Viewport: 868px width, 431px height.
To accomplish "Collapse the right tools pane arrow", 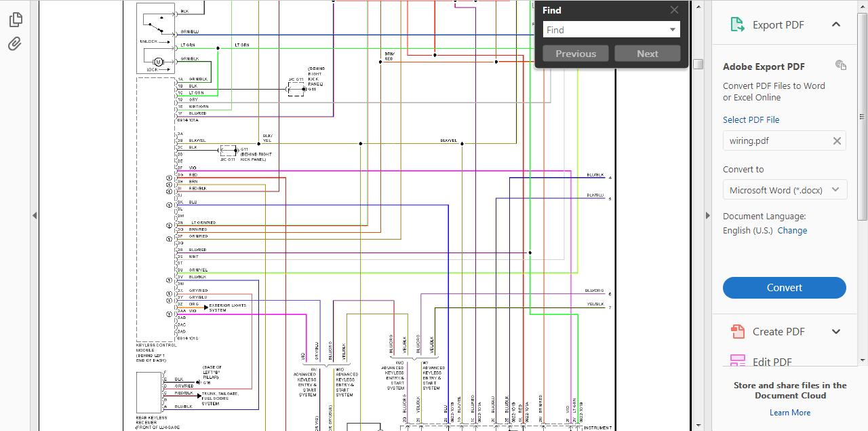I will (707, 215).
